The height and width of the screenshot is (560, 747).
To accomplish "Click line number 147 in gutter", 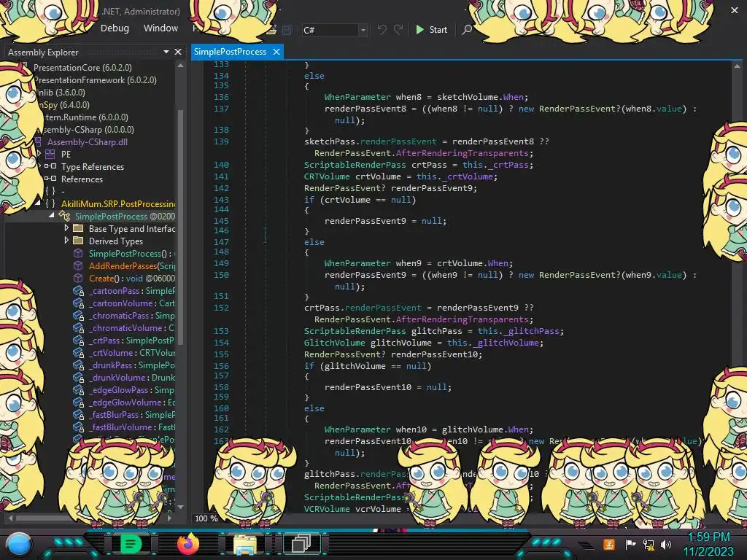I will pos(221,242).
